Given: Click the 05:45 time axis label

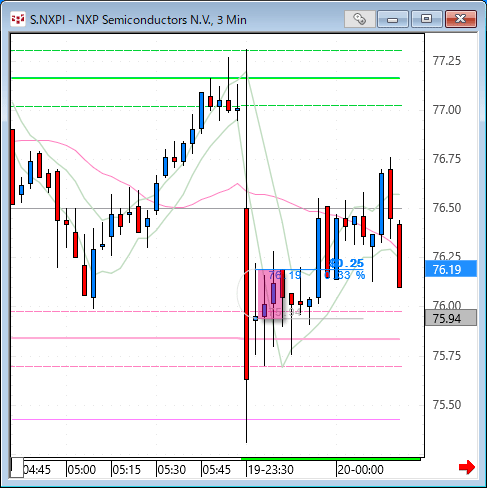Looking at the screenshot, I should pos(217,470).
